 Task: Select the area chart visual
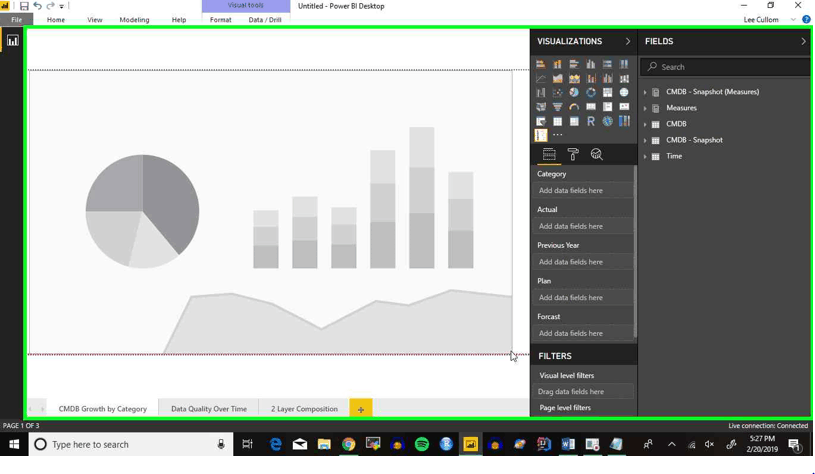tap(557, 78)
